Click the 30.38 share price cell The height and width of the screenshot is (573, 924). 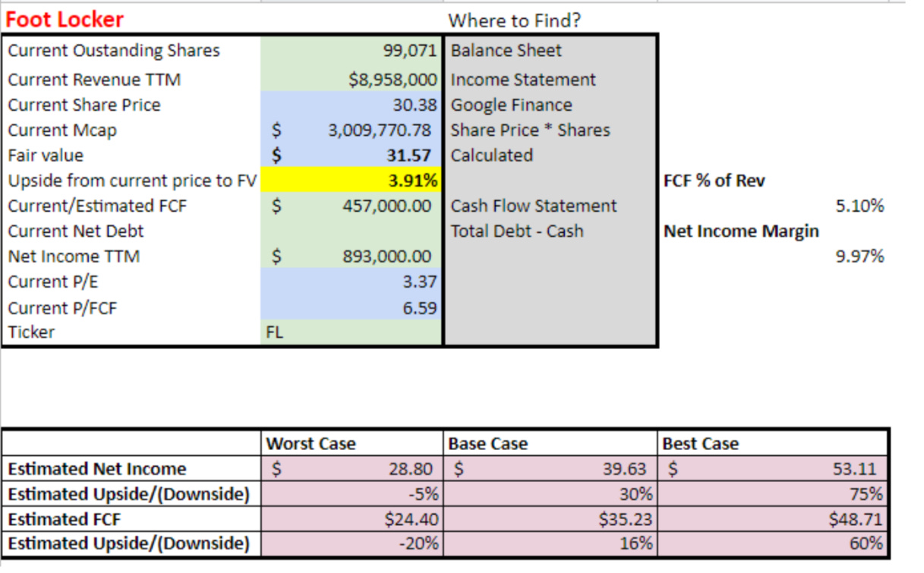point(351,104)
